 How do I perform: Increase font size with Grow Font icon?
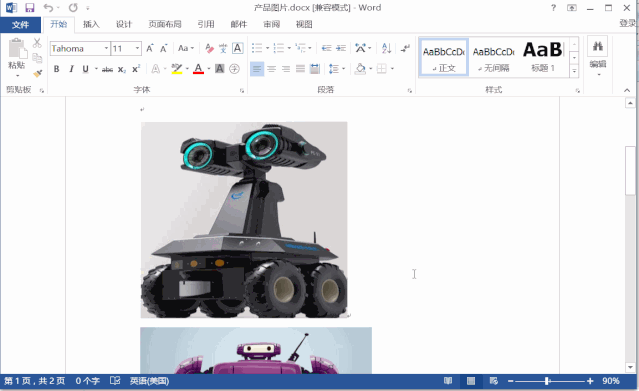pyautogui.click(x=150, y=49)
